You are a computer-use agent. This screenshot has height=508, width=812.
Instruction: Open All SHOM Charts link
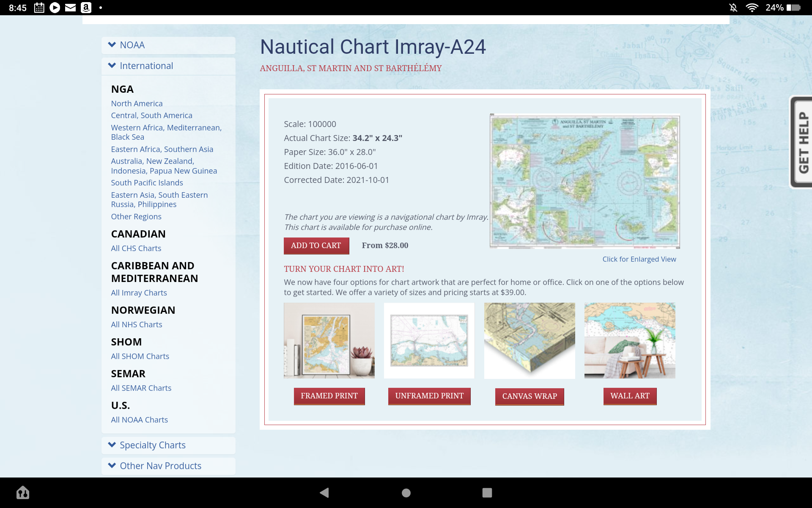click(x=140, y=356)
